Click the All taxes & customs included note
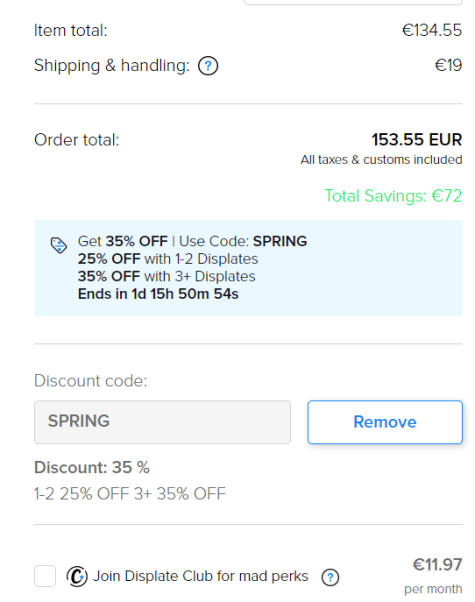475x602 pixels. point(381,160)
